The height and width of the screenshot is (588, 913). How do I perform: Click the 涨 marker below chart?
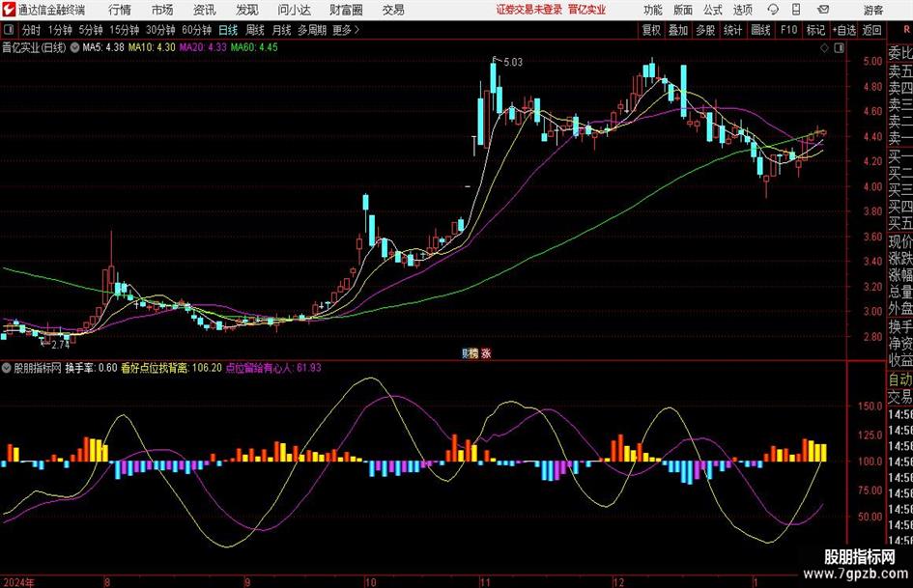(486, 352)
